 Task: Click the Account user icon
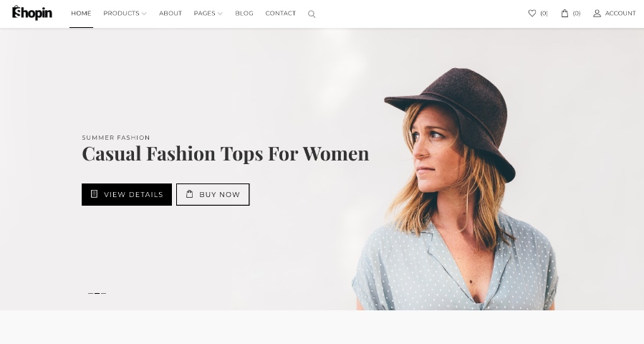coord(597,13)
